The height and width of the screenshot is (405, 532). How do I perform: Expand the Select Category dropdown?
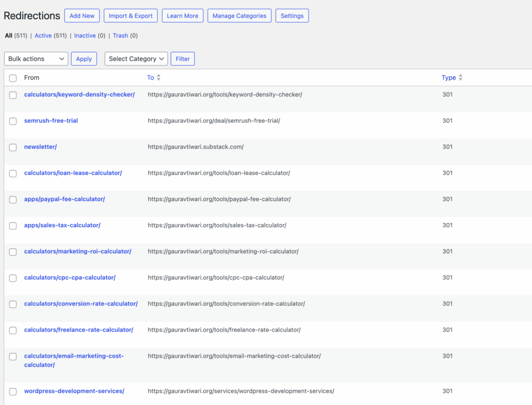136,59
